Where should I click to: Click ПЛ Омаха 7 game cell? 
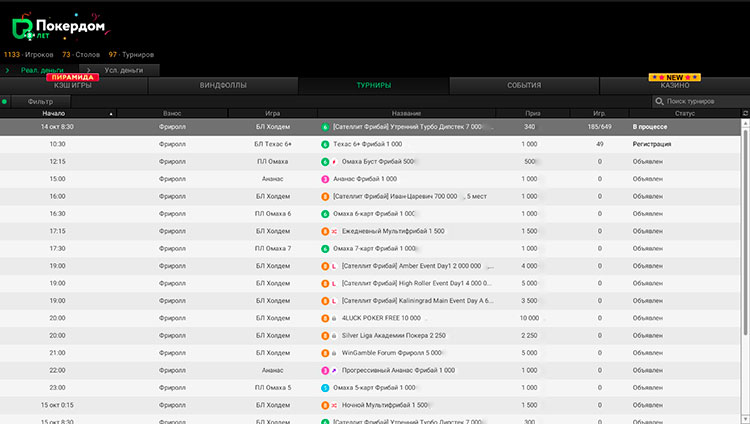click(273, 249)
